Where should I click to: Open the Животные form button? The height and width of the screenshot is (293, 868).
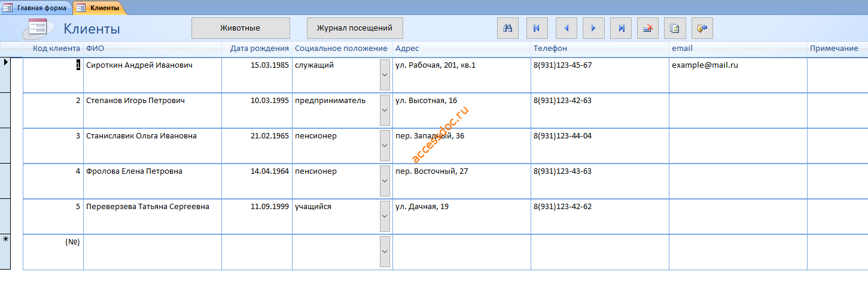coord(240,28)
